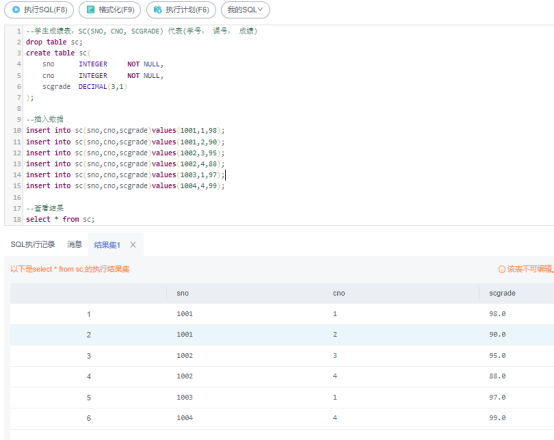Screen dimensions: 554x440
Task: Place cursor on drop table sc line
Action: [x=54, y=42]
